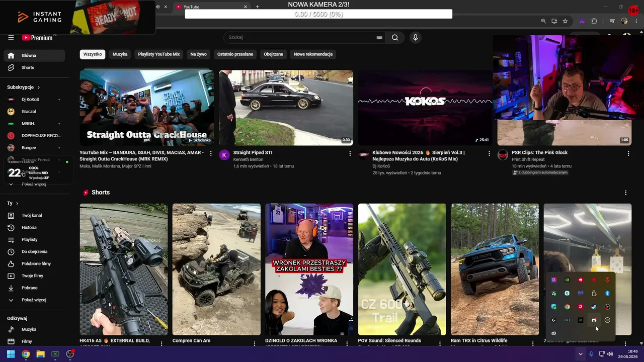
Task: Open the Nowe rekomendacje chip
Action: click(313, 54)
